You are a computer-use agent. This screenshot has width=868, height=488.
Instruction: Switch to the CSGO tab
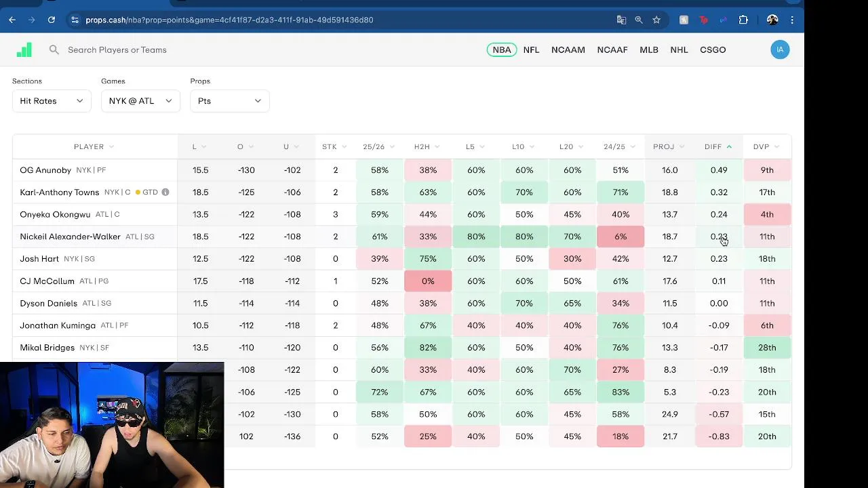click(x=713, y=49)
